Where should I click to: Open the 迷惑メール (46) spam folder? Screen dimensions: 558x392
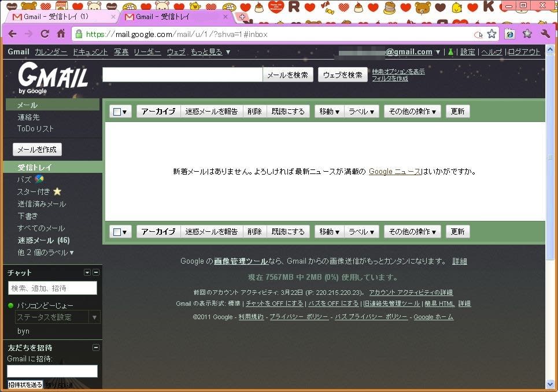(43, 241)
